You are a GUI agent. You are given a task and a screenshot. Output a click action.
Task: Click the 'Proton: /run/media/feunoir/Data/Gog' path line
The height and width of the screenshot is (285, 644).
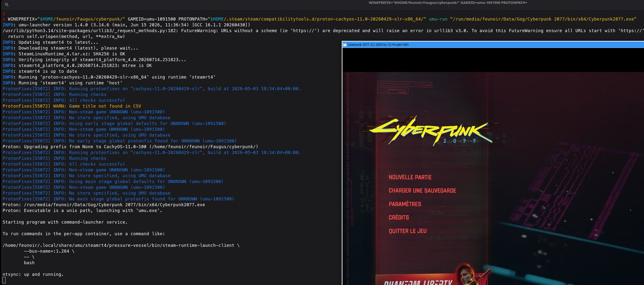coord(104,205)
